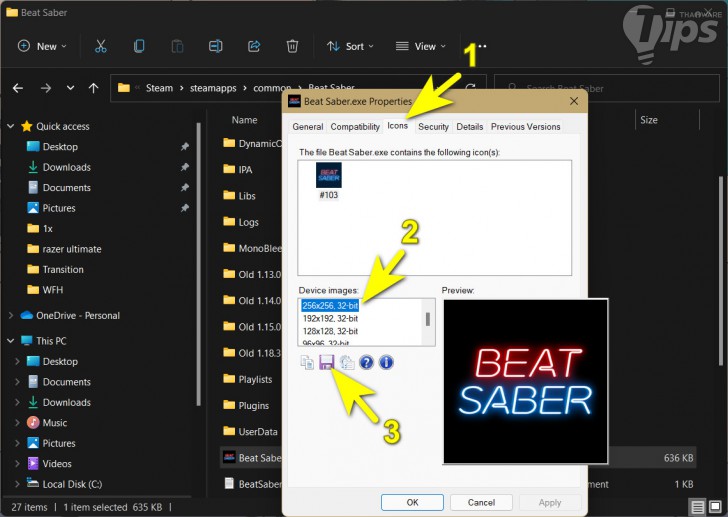Switch to the General tab

(x=308, y=126)
